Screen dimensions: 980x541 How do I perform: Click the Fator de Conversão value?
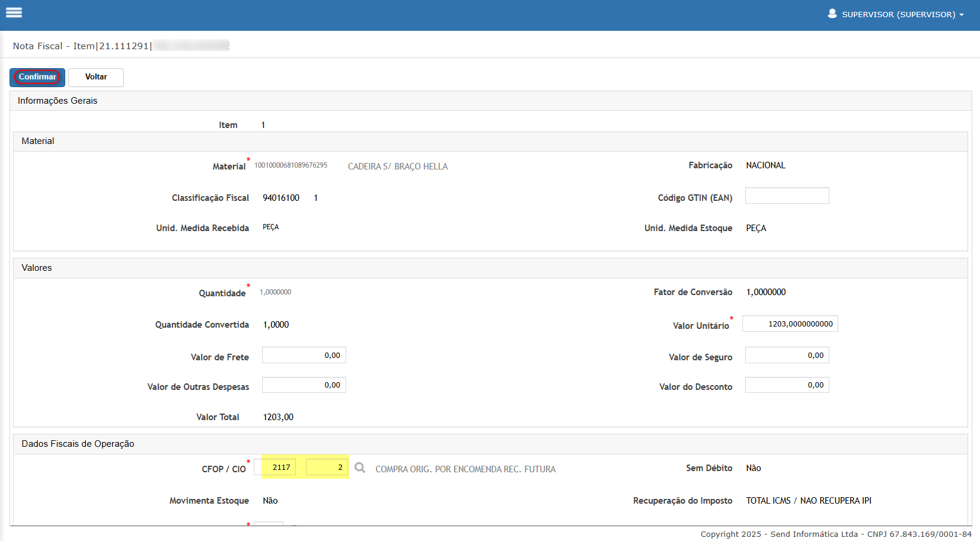pos(766,292)
